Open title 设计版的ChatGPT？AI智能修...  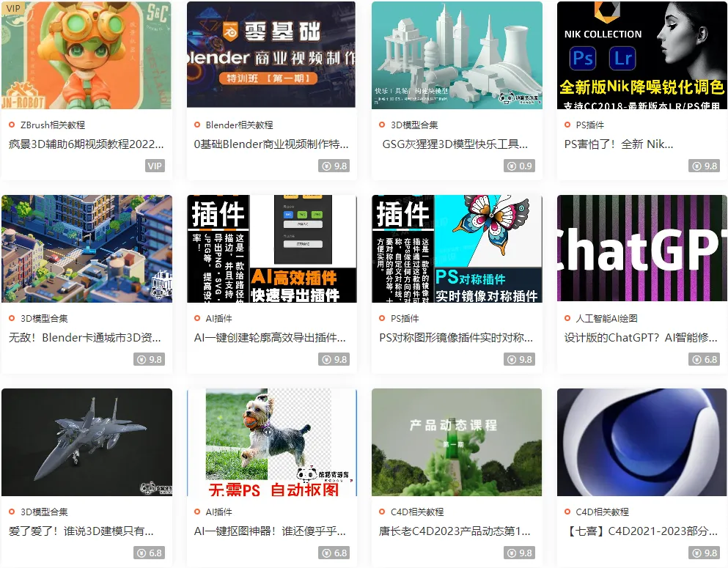tap(641, 338)
